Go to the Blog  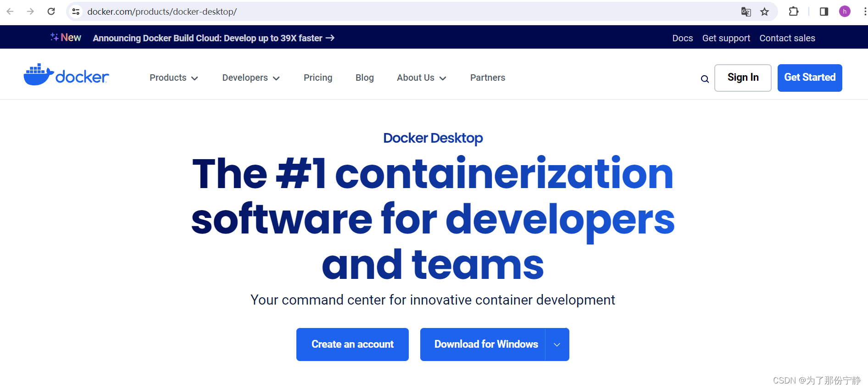[365, 78]
